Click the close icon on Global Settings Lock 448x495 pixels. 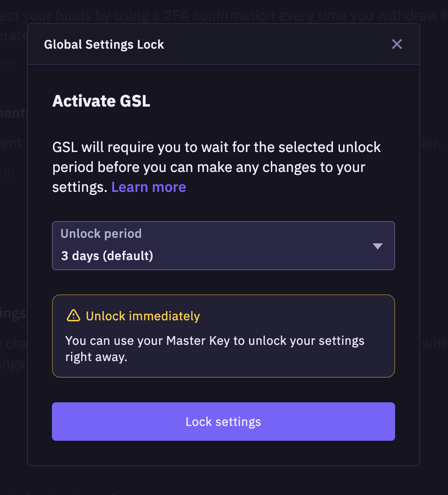397,44
